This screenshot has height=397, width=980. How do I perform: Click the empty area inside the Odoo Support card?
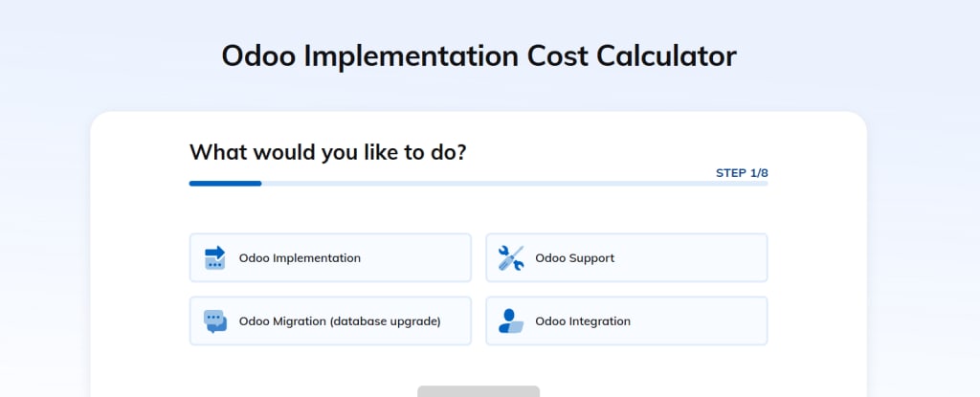tap(699, 258)
